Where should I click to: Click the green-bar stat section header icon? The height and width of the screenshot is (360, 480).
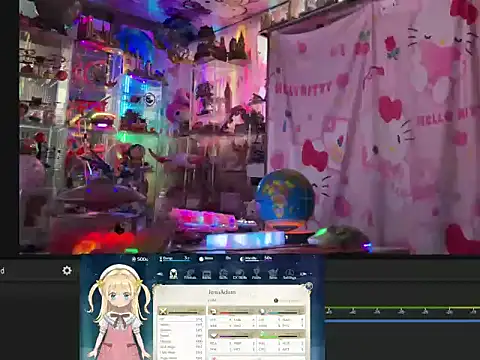click(x=262, y=334)
